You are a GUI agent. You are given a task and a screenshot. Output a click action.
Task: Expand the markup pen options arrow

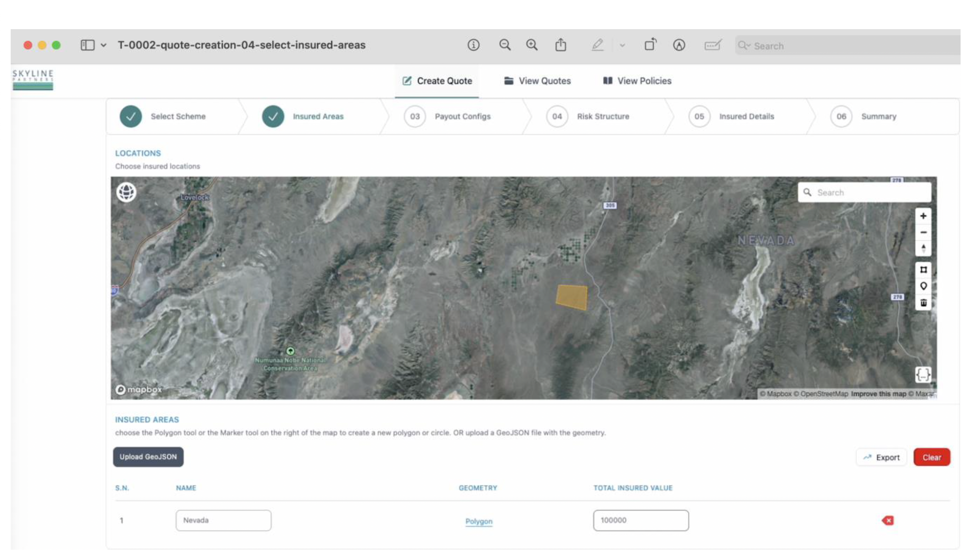(x=622, y=46)
